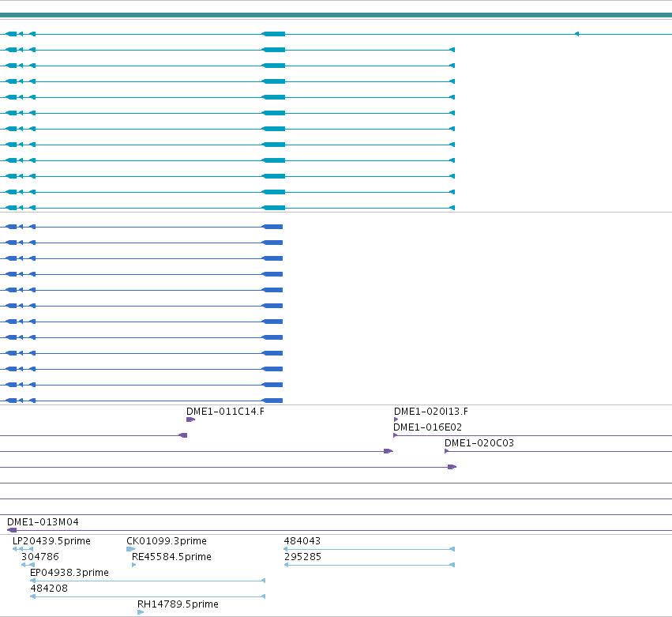Select the RE45584.5prime label

click(171, 556)
